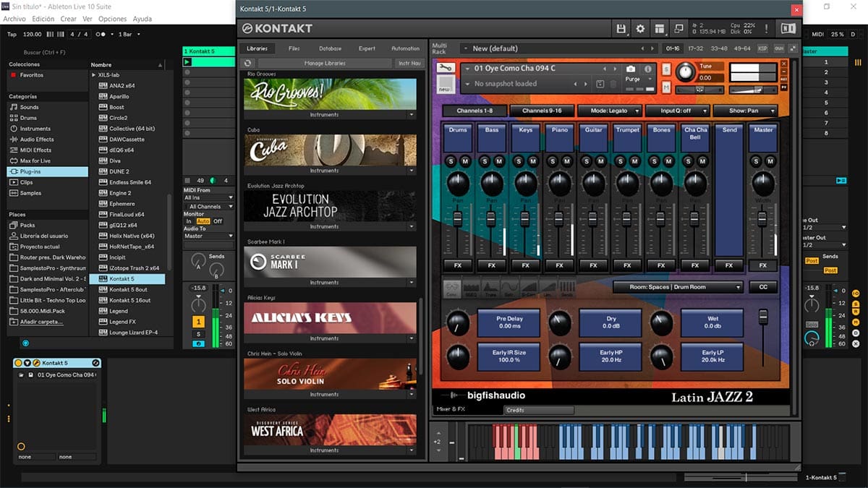Viewport: 868px width, 488px height.
Task: Solo the instrument with the header S button
Action: click(665, 69)
